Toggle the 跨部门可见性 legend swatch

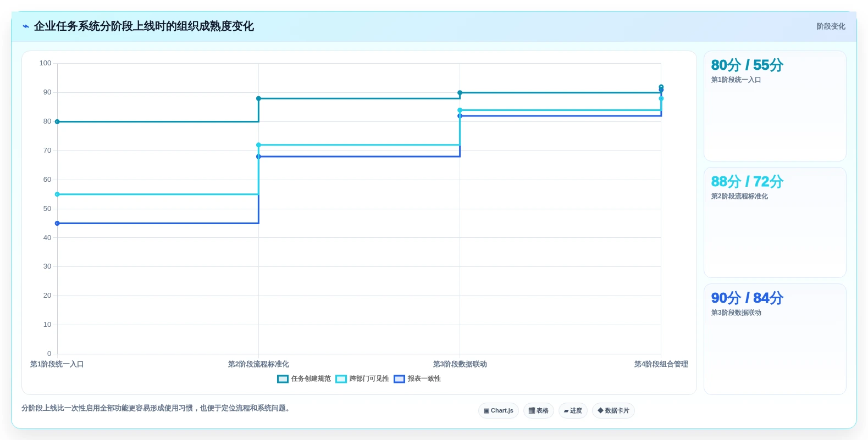pos(341,379)
